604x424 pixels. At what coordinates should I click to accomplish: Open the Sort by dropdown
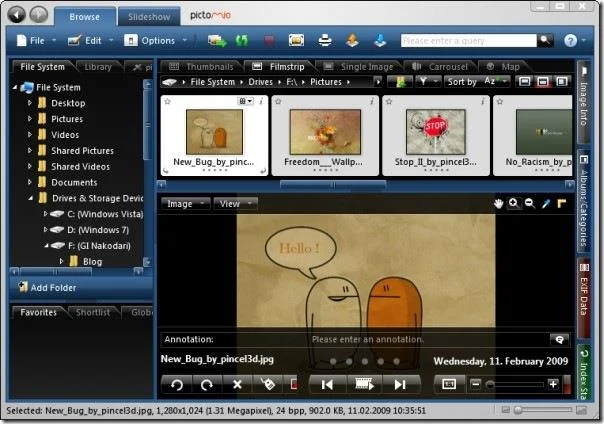pos(477,82)
